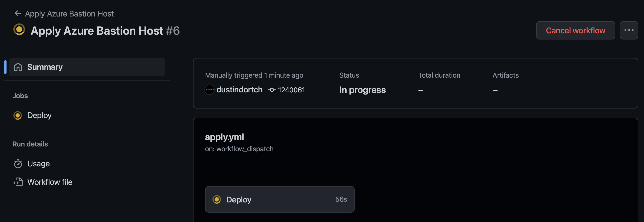
Task: Click the dustindortch avatar icon
Action: pyautogui.click(x=209, y=90)
